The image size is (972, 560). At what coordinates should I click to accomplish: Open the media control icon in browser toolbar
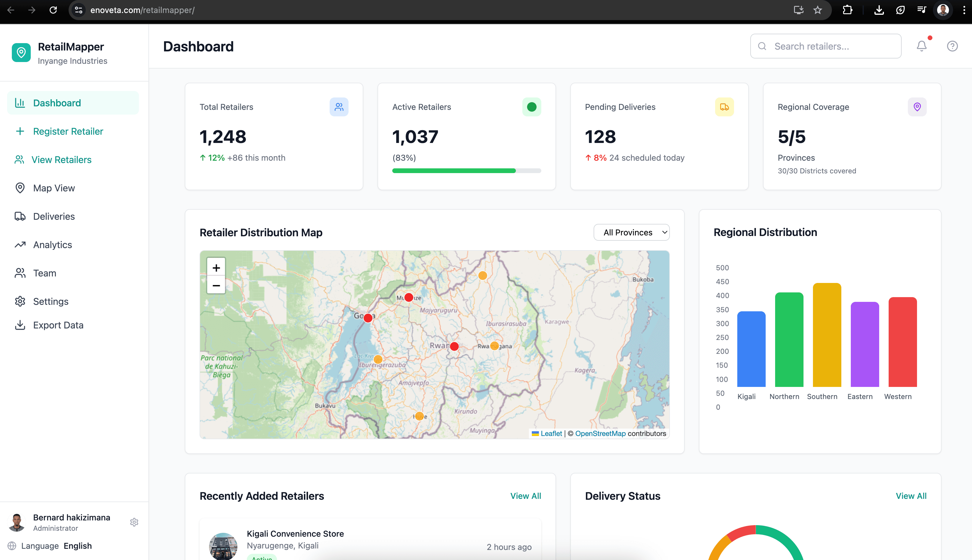point(921,10)
